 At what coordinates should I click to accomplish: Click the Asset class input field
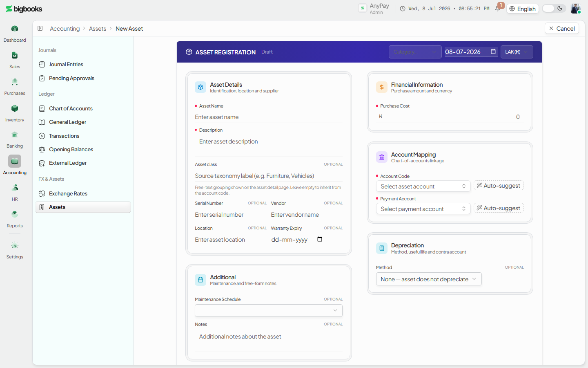pyautogui.click(x=269, y=176)
